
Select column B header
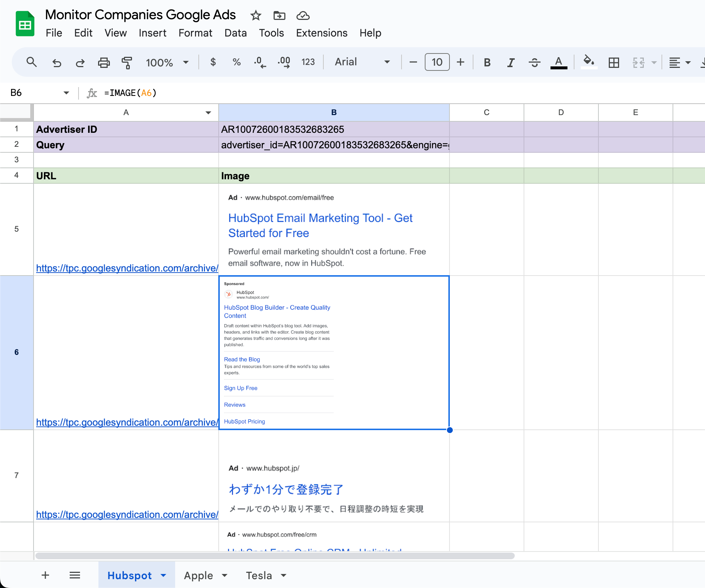click(x=334, y=113)
